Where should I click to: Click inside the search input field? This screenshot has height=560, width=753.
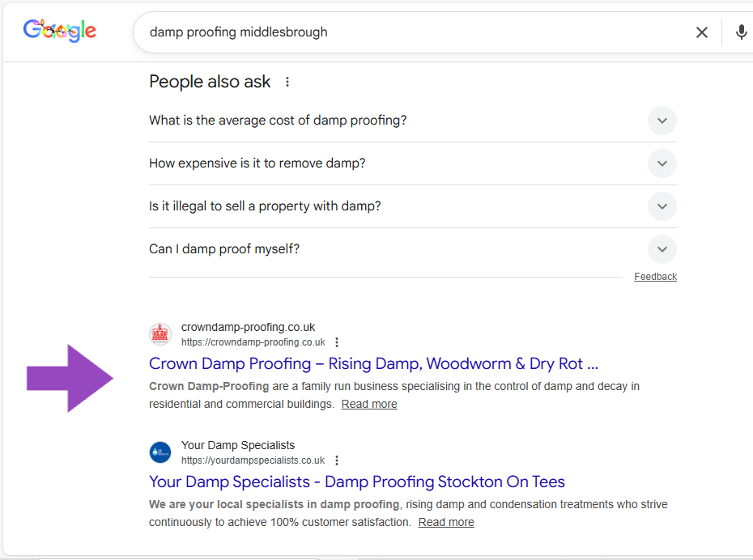click(x=405, y=32)
